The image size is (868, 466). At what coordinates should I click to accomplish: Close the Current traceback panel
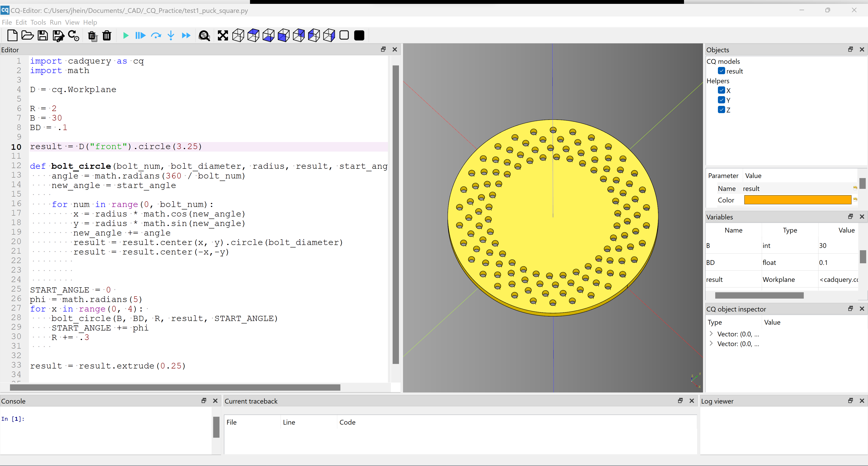pyautogui.click(x=692, y=401)
